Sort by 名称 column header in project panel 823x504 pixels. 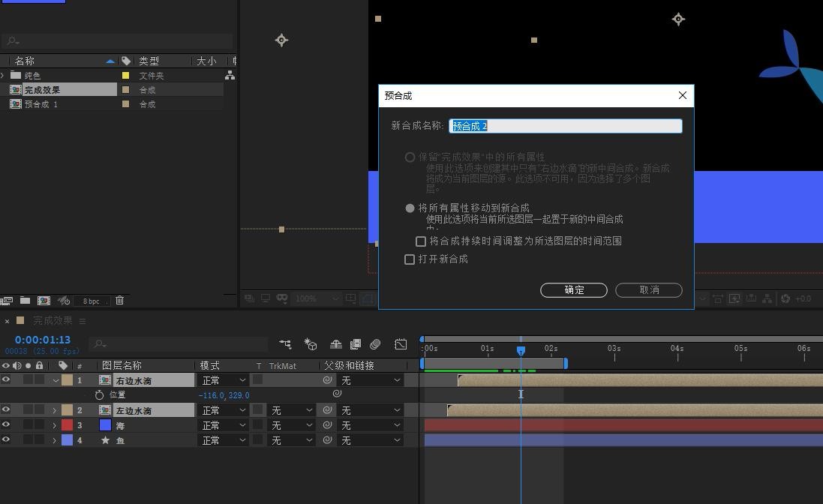point(25,61)
